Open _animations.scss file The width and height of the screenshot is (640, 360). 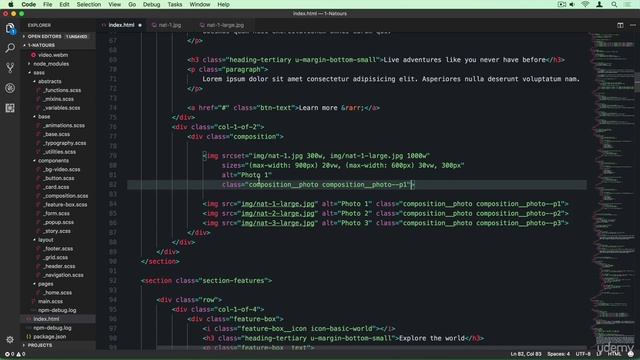[64, 126]
